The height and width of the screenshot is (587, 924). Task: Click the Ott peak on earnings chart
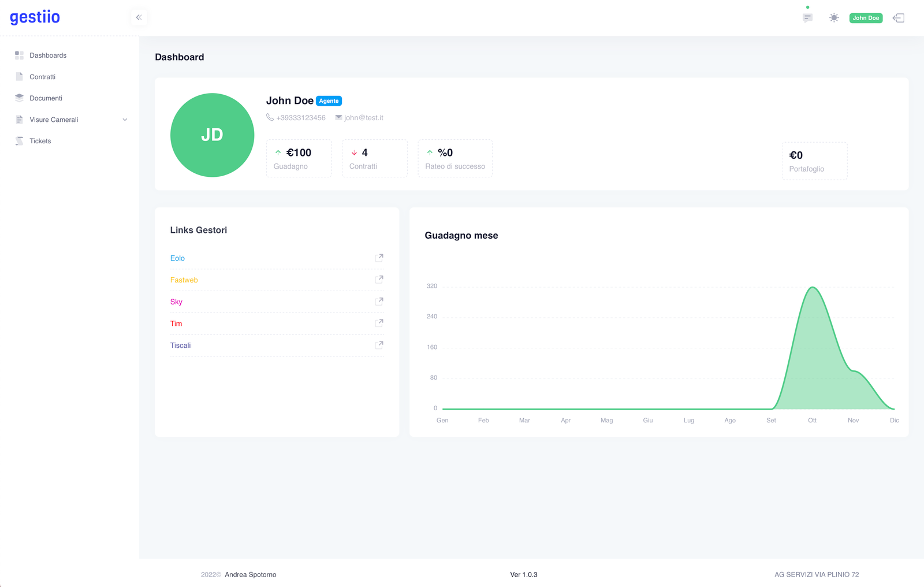click(813, 288)
